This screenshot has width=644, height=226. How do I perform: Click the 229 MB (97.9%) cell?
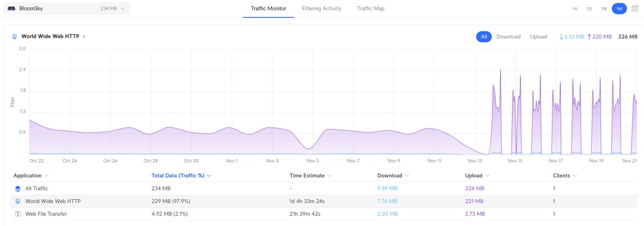171,201
